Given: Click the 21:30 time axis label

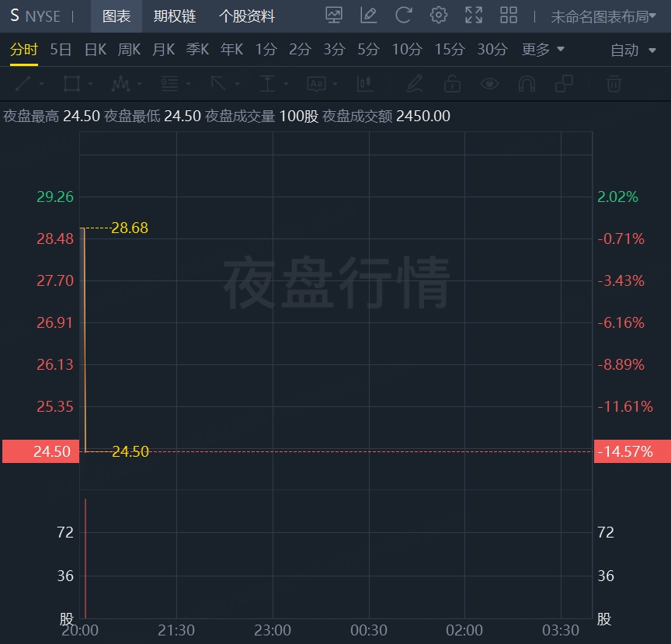Looking at the screenshot, I should [176, 630].
